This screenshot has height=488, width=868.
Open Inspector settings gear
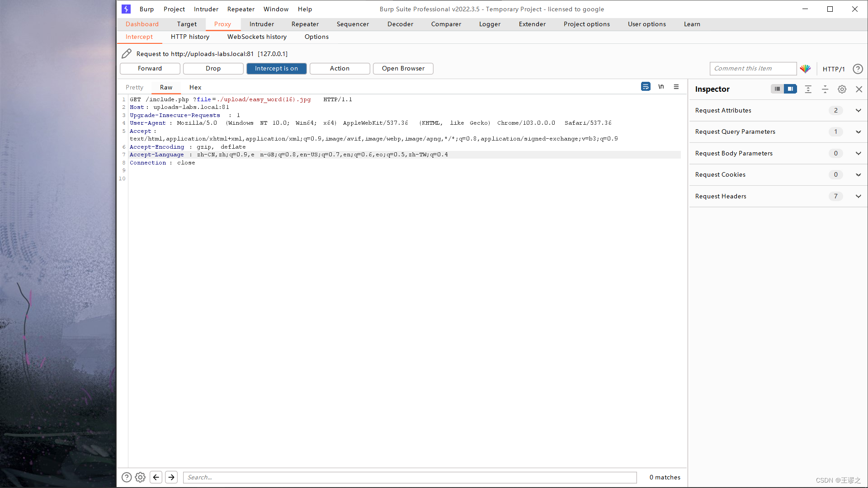[842, 89]
